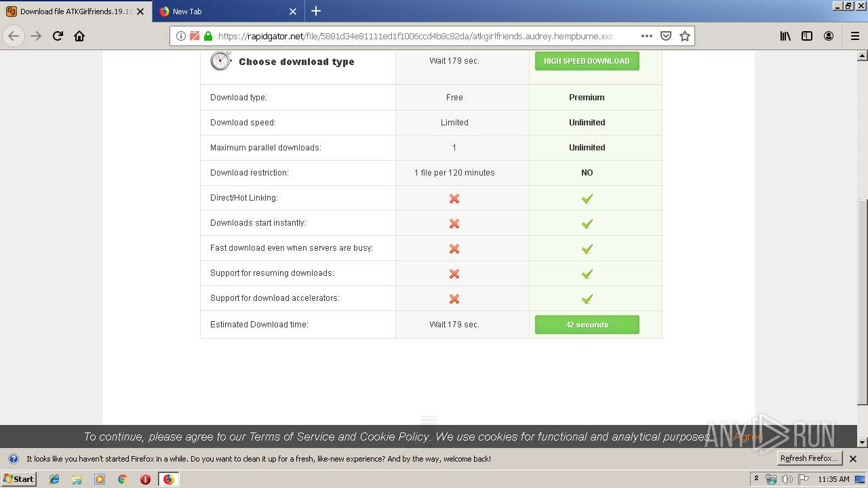Dismiss the Firefox refresh notification bar

853,459
